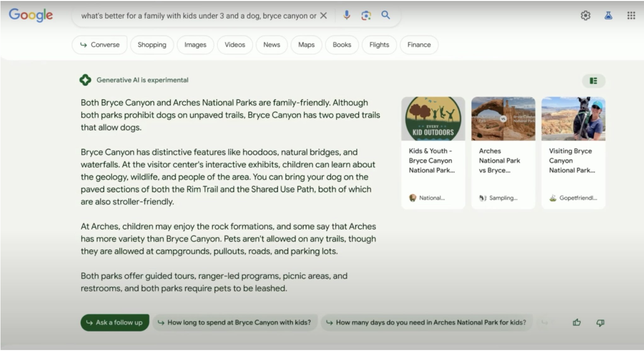Give thumbs up feedback

(x=577, y=323)
